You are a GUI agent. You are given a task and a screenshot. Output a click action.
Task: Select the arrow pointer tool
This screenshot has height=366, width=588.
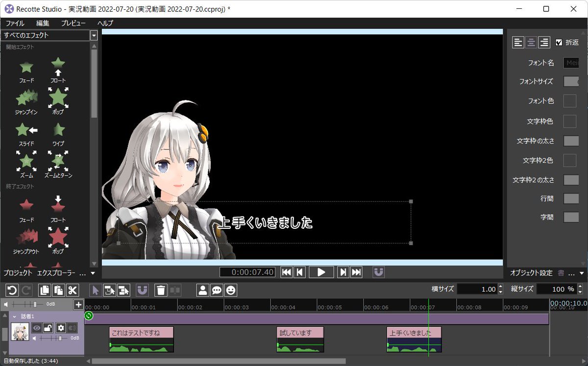[x=96, y=290]
